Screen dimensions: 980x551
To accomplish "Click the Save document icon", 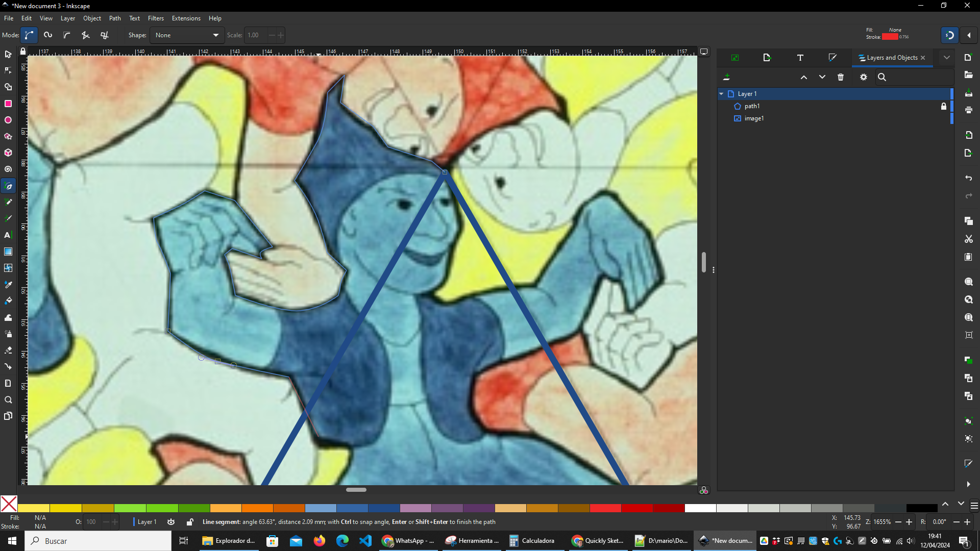I will click(969, 93).
